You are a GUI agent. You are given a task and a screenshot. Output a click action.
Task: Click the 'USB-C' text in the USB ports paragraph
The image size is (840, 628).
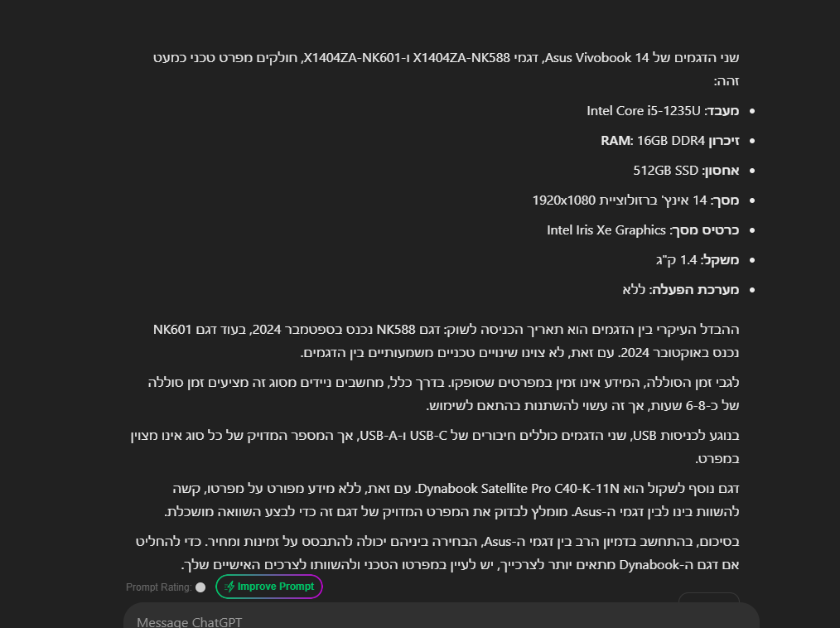pos(428,436)
